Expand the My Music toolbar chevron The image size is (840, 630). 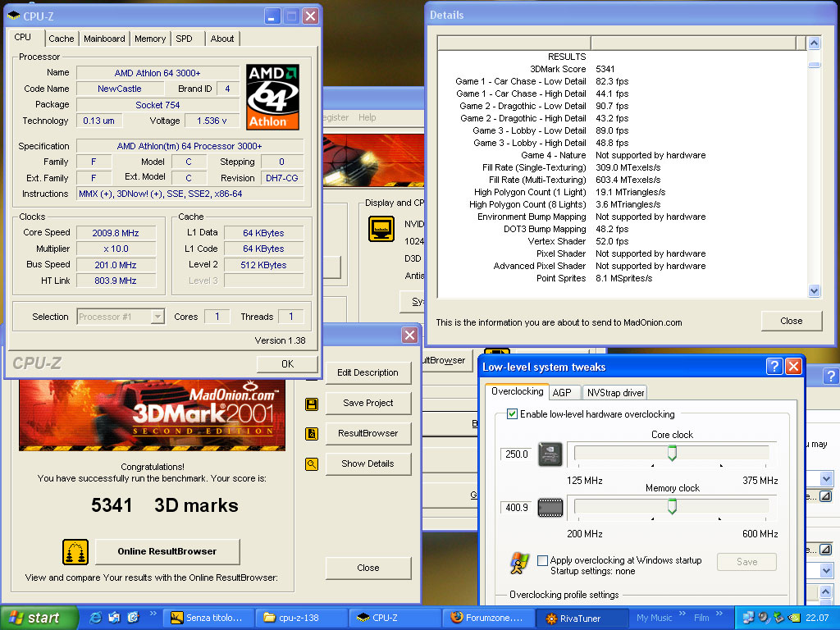pyautogui.click(x=682, y=613)
